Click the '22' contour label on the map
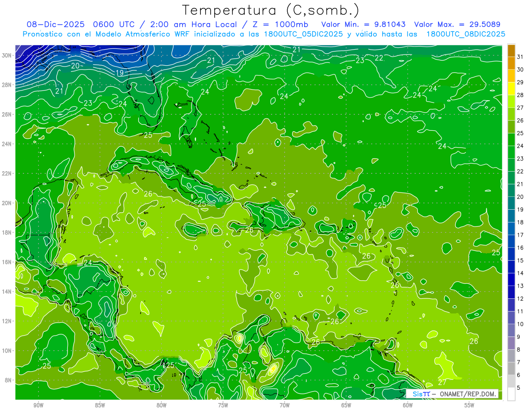Image resolution: width=532 pixels, height=411 pixels. pos(379,58)
